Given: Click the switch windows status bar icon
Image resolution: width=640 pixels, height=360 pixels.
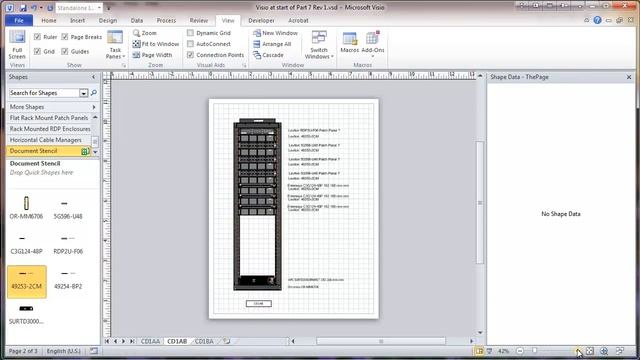Looking at the screenshot, I should point(620,351).
